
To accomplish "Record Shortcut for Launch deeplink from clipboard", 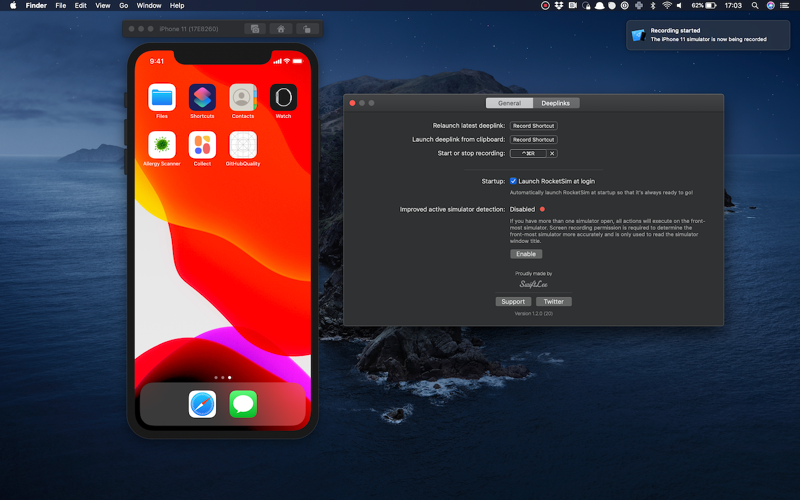I will 534,139.
